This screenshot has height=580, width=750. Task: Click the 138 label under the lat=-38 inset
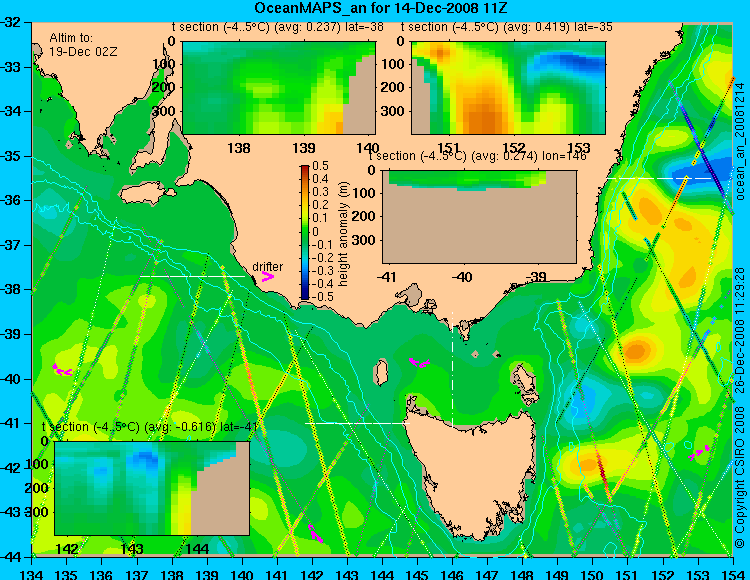tap(239, 148)
